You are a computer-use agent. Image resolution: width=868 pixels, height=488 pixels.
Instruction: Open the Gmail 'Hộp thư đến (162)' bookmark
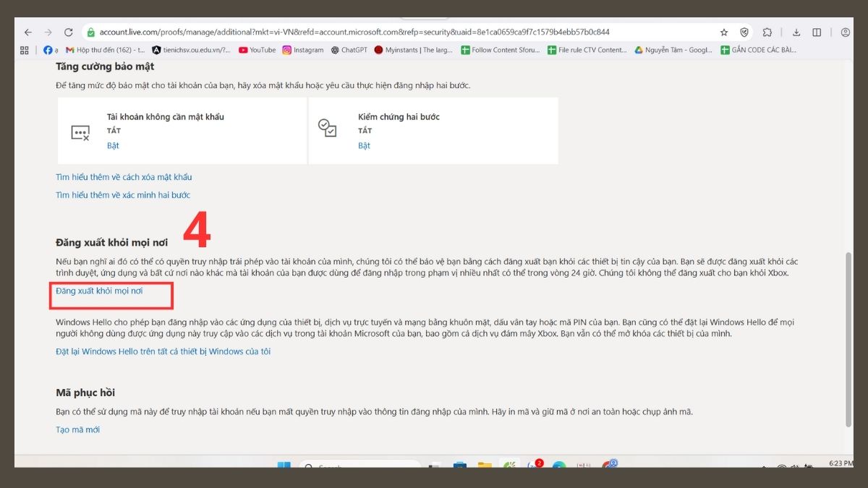(106, 50)
